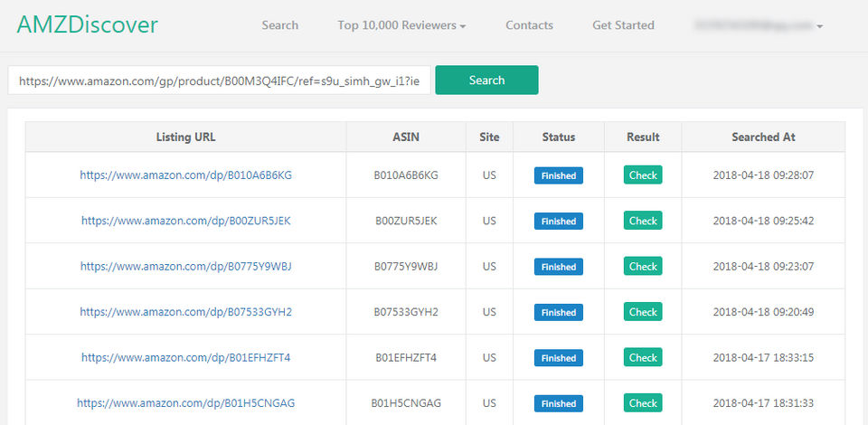Open listing link for B00ZUR5JEK

tap(186, 221)
